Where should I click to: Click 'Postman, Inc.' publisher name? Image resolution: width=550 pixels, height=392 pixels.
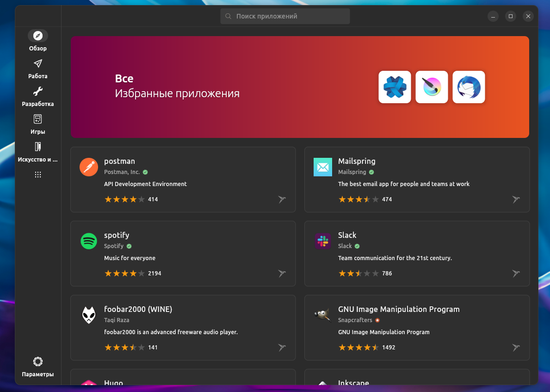click(x=122, y=172)
